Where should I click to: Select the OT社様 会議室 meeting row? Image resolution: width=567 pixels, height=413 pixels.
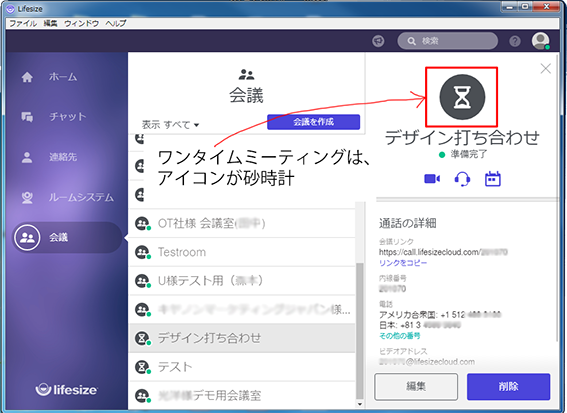click(x=242, y=223)
